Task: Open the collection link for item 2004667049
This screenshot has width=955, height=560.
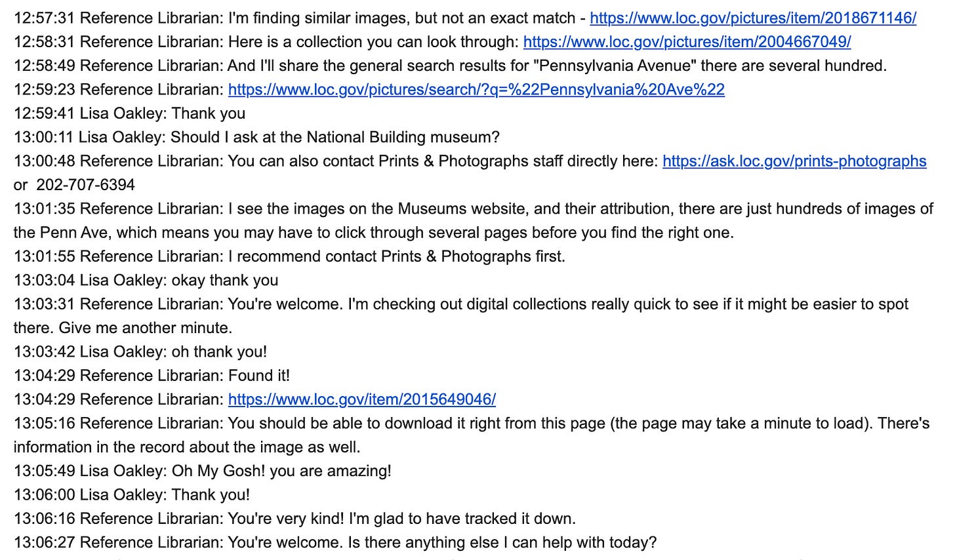Action: point(687,42)
